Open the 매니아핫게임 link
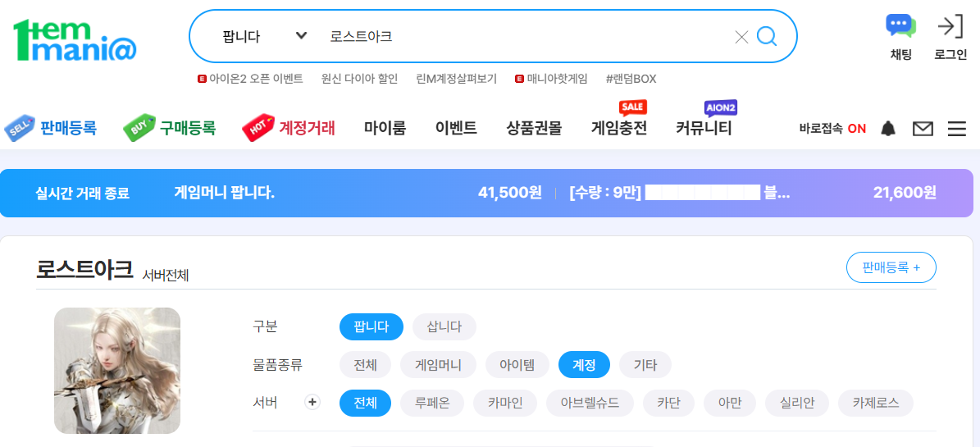 pyautogui.click(x=551, y=79)
